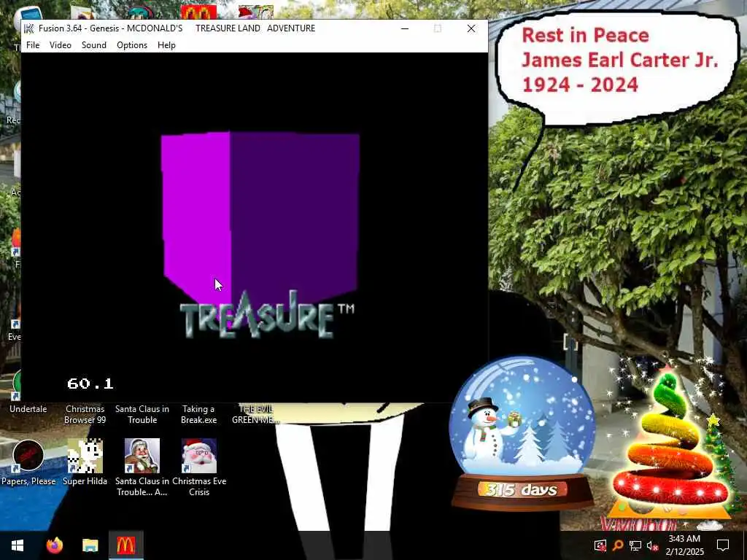The width and height of the screenshot is (747, 560).
Task: Click the first red-badged system tray icon
Action: (600, 545)
